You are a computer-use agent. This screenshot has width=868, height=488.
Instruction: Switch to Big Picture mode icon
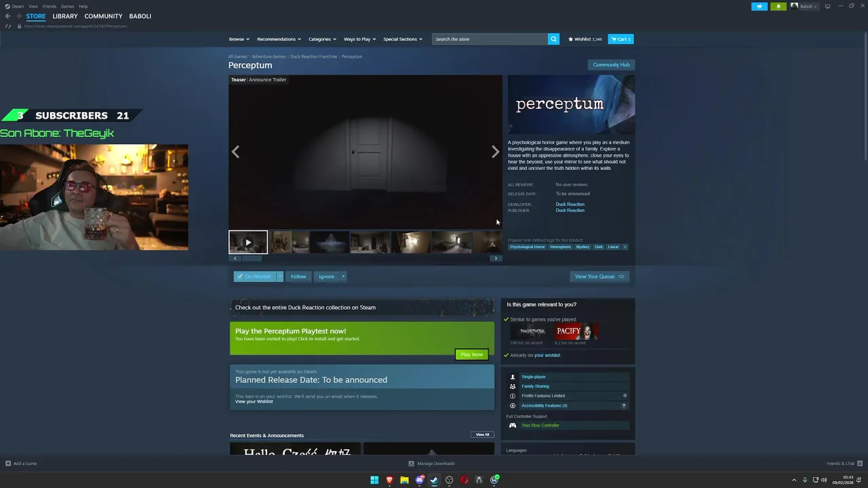click(827, 6)
